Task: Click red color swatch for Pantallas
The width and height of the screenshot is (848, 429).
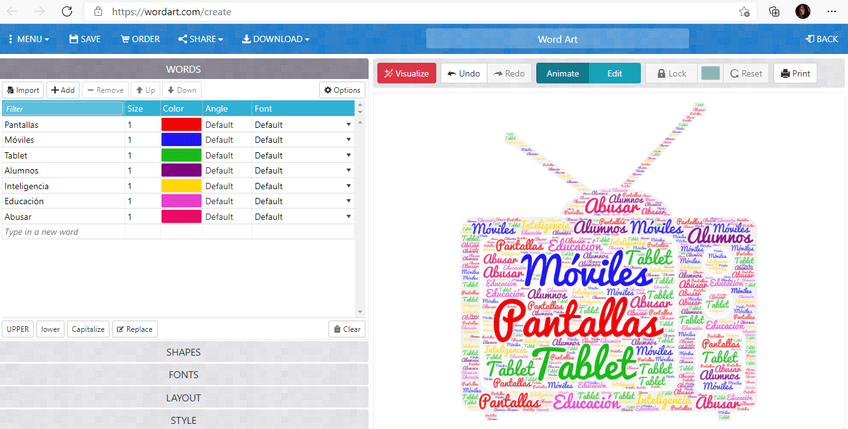Action: pos(181,125)
